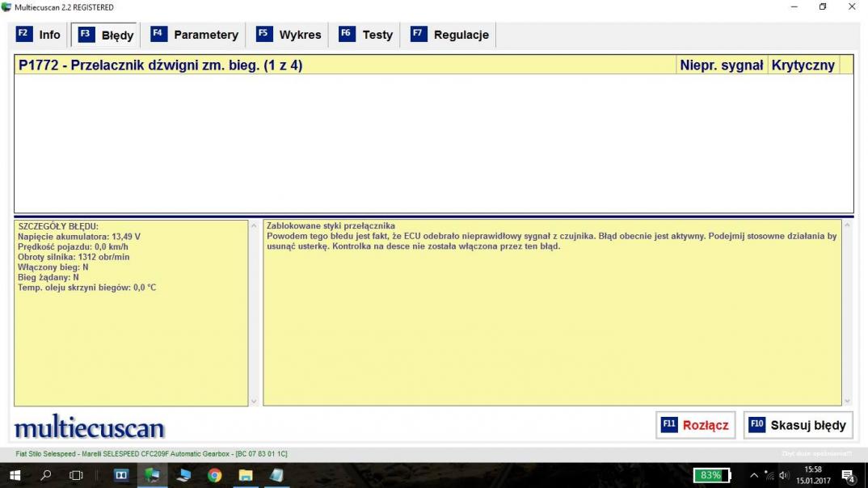Open the Windows Start menu
Screen dimensions: 868x488
(15, 475)
